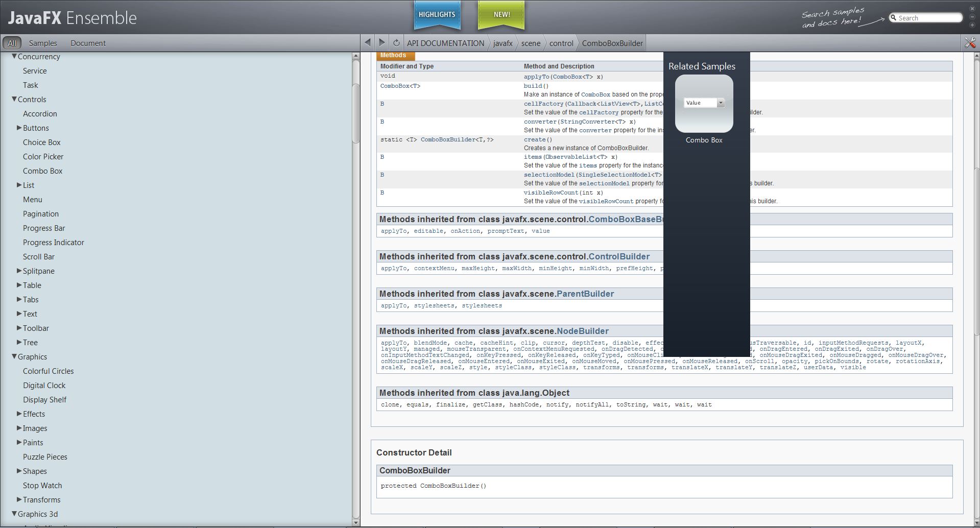980x528 pixels.
Task: Click the HIGHLIGHTS ribbon banner
Action: pyautogui.click(x=437, y=15)
